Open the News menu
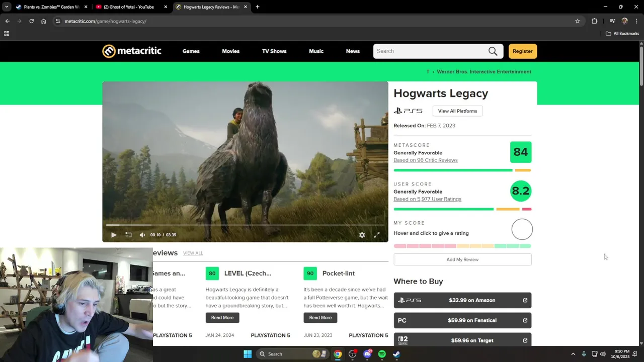The image size is (644, 362). point(353,51)
